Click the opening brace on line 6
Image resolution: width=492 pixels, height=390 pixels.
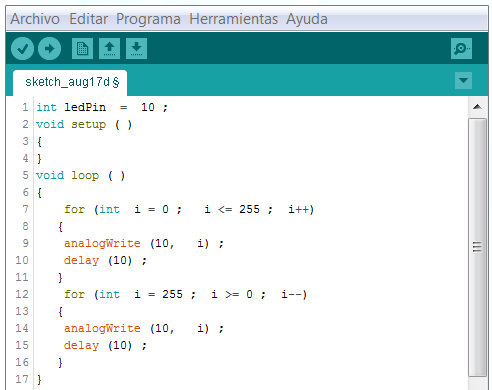point(39,193)
